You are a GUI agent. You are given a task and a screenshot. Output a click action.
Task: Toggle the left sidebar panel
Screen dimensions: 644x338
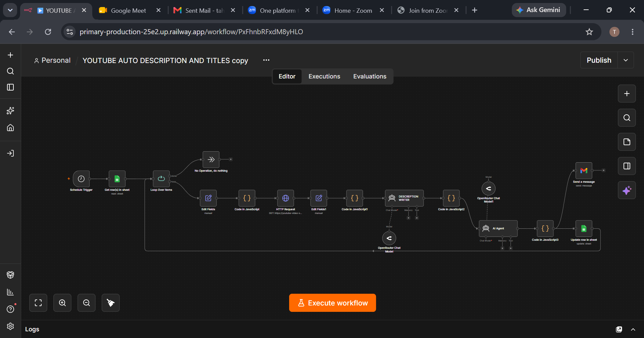[x=10, y=87]
